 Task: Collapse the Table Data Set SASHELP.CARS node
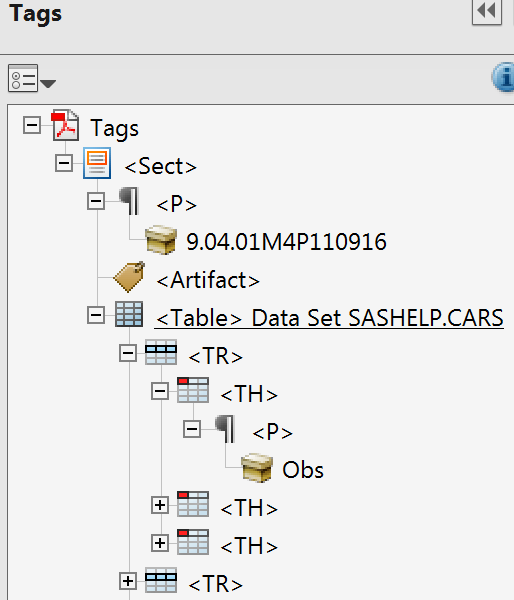tap(96, 315)
